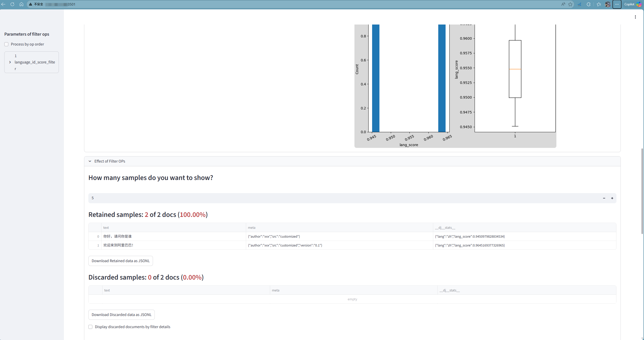Click Download Retained data as JSONL
The image size is (644, 340).
(x=120, y=261)
